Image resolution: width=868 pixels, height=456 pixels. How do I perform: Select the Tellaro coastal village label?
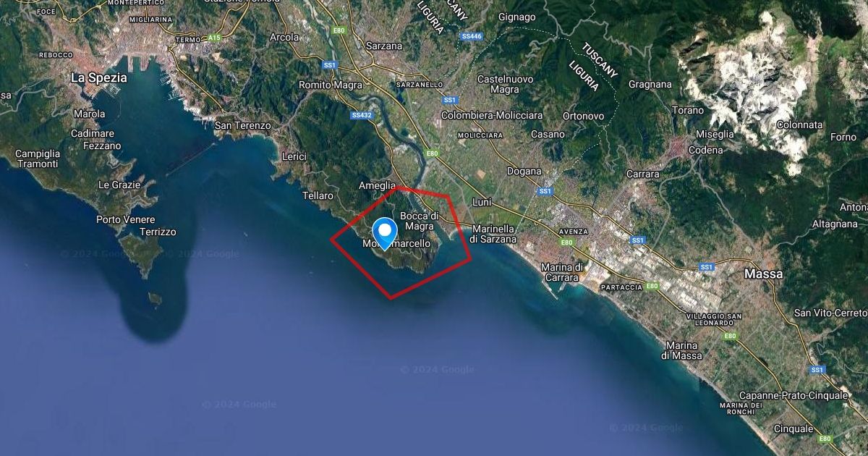[318, 195]
